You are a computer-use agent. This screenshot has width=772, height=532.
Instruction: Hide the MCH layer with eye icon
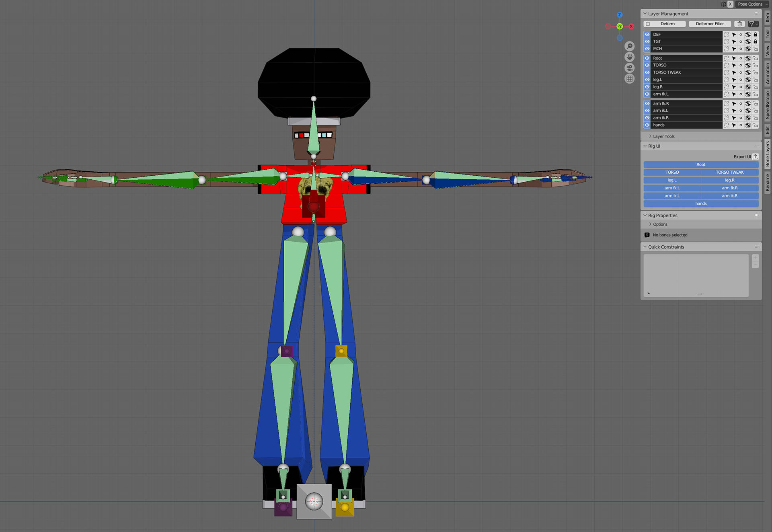coord(647,49)
